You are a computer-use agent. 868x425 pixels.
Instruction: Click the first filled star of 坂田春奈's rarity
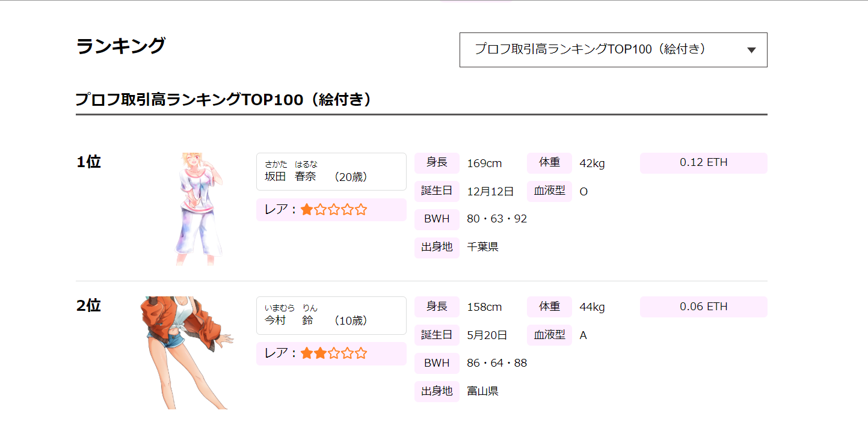tap(306, 210)
